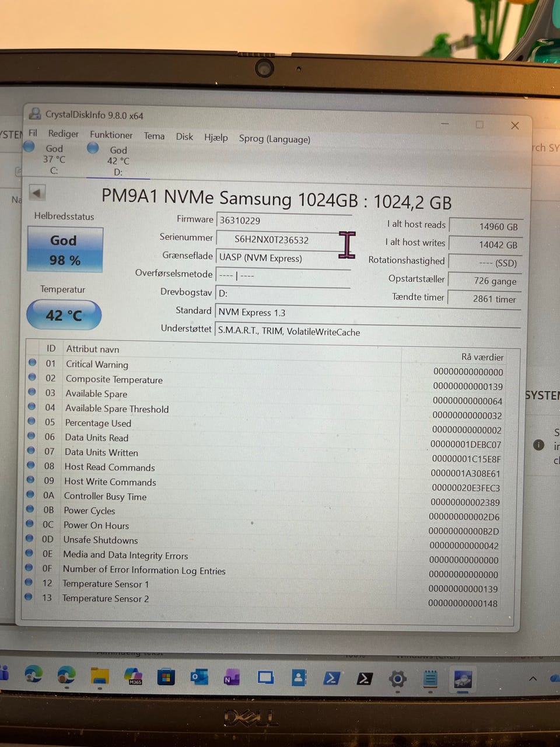560x747 pixels.
Task: Click the I alt host reads value
Action: coord(486,226)
